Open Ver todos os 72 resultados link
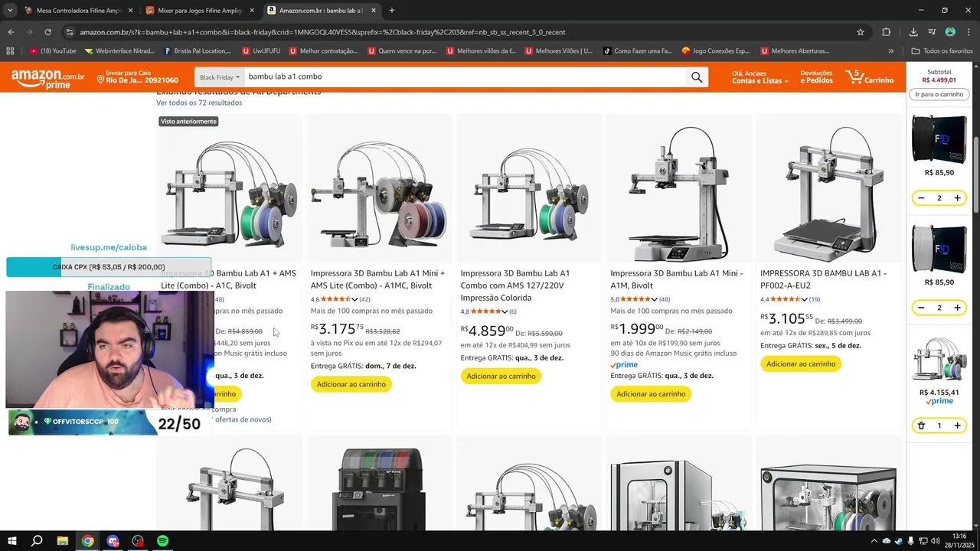Image resolution: width=980 pixels, height=551 pixels. click(199, 103)
